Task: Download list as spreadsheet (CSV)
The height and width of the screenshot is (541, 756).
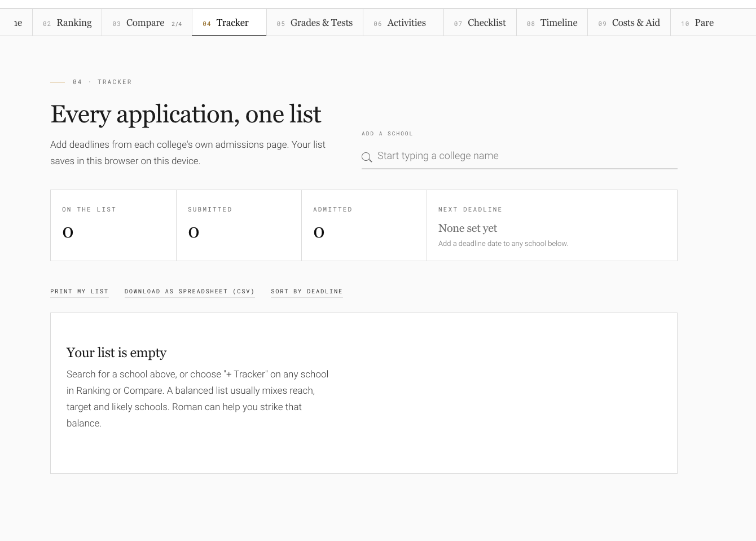Action: tap(190, 292)
